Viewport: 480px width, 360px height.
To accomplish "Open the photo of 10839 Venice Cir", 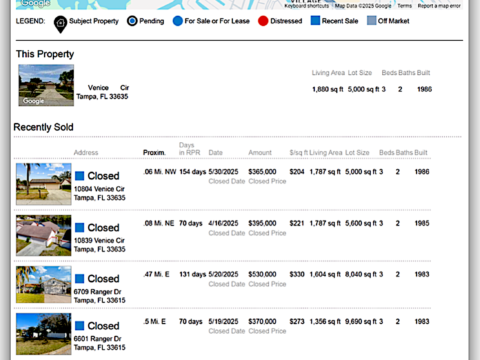I will click(x=44, y=235).
